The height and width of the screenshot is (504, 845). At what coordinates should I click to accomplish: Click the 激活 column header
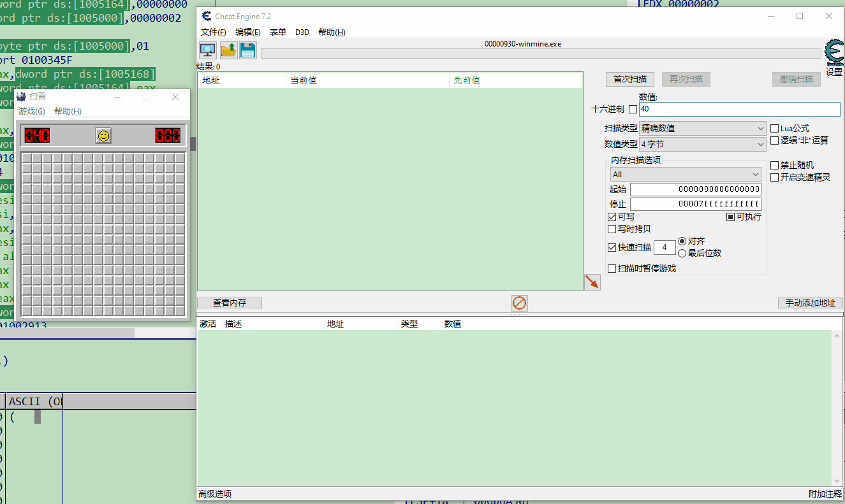pos(210,324)
